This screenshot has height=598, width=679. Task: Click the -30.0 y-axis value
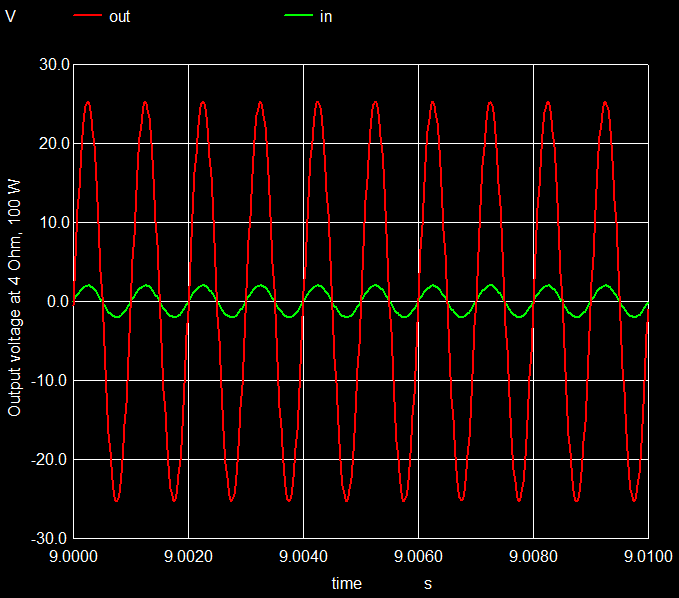[50, 539]
